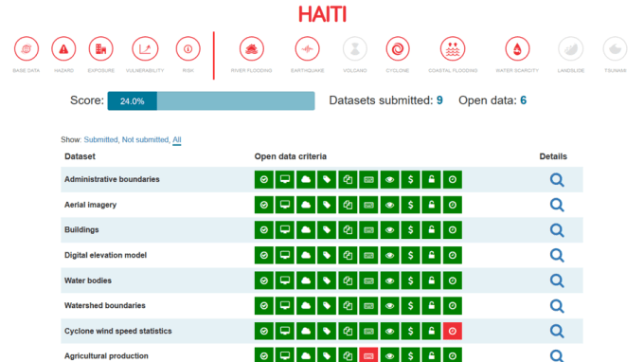
Task: Click Open data criteria column header
Action: tap(291, 156)
